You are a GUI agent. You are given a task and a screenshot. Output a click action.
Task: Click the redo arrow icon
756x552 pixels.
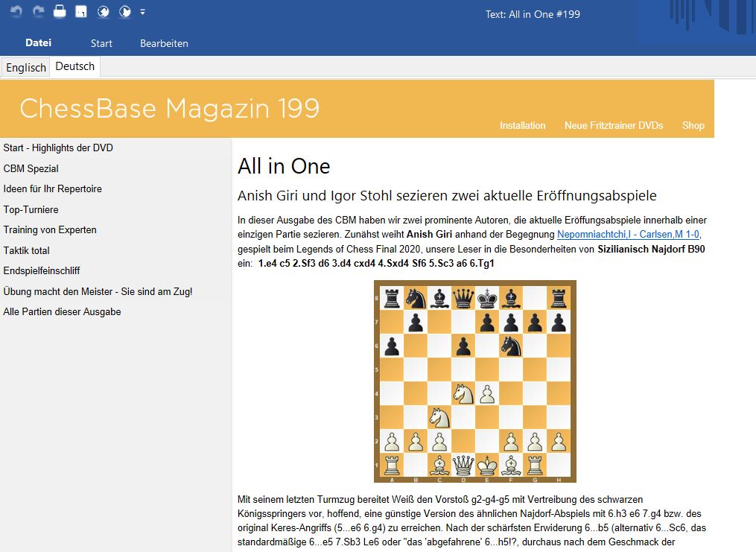38,12
